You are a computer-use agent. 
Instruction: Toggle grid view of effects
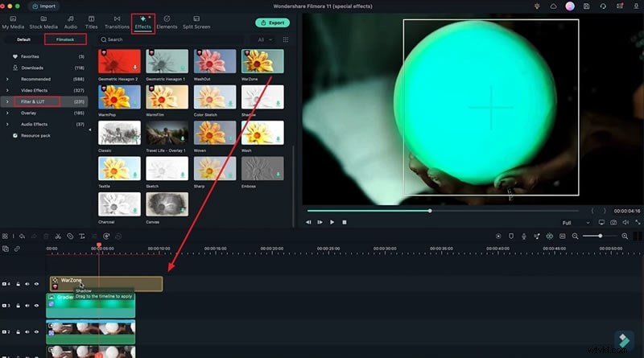pos(286,39)
